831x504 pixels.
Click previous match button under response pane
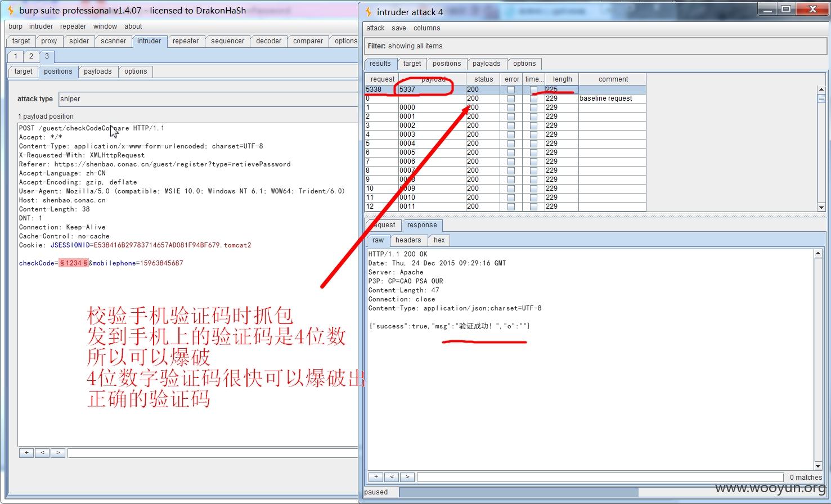click(x=392, y=477)
